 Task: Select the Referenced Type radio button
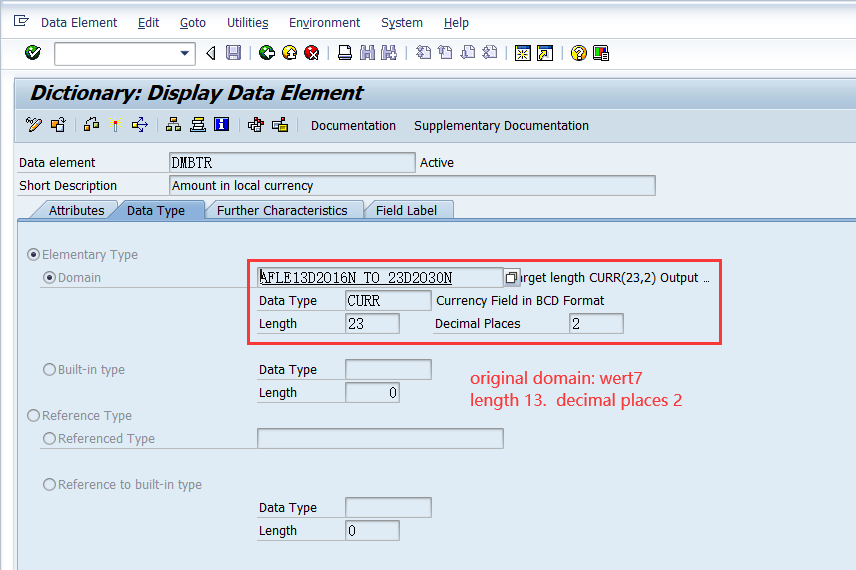pos(49,438)
